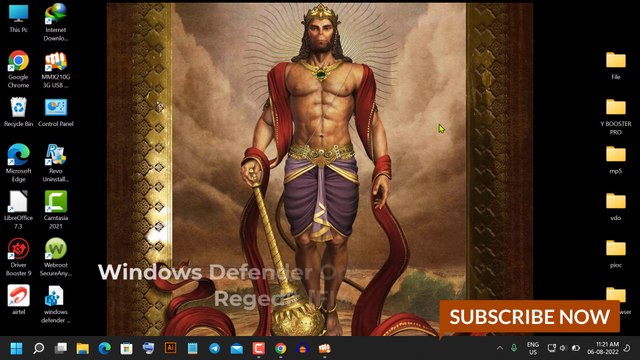Open Microsoft Store from taskbar

[x=127, y=348]
